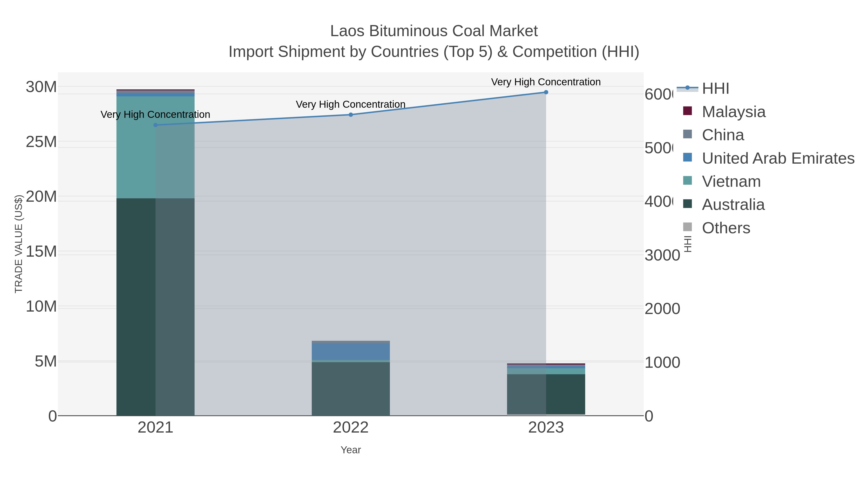Click the 2021 Very High Concentration annotation

155,114
